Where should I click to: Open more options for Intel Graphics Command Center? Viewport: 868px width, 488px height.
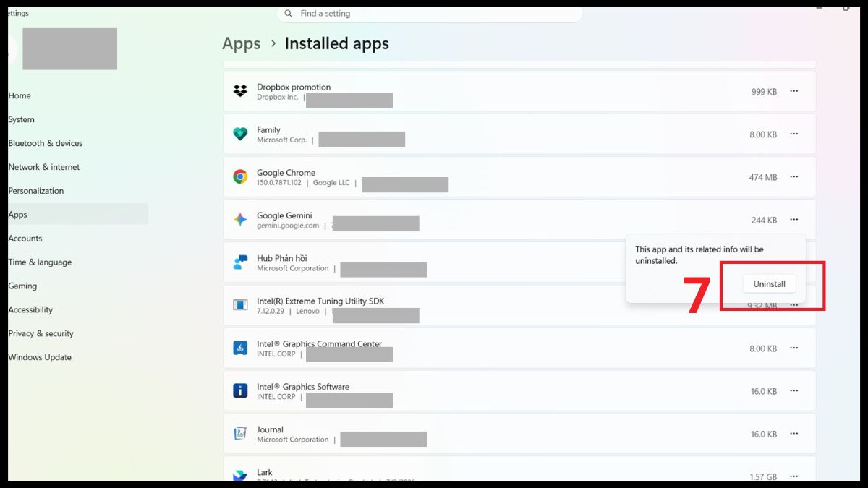click(794, 348)
